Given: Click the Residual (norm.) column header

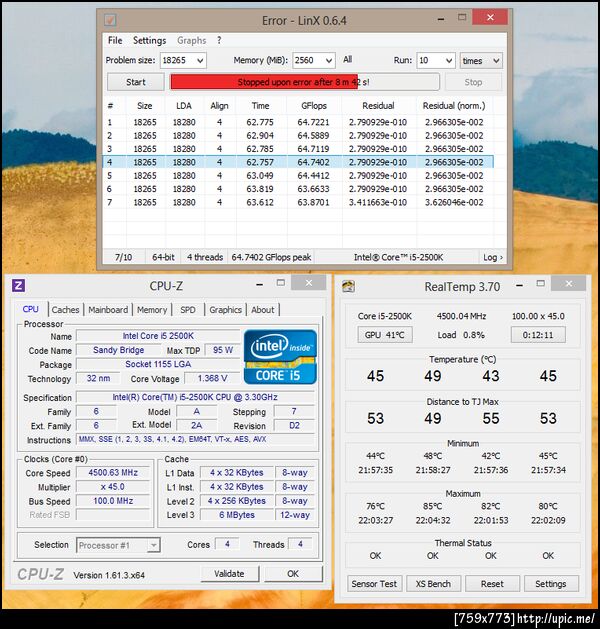Looking at the screenshot, I should tap(454, 106).
